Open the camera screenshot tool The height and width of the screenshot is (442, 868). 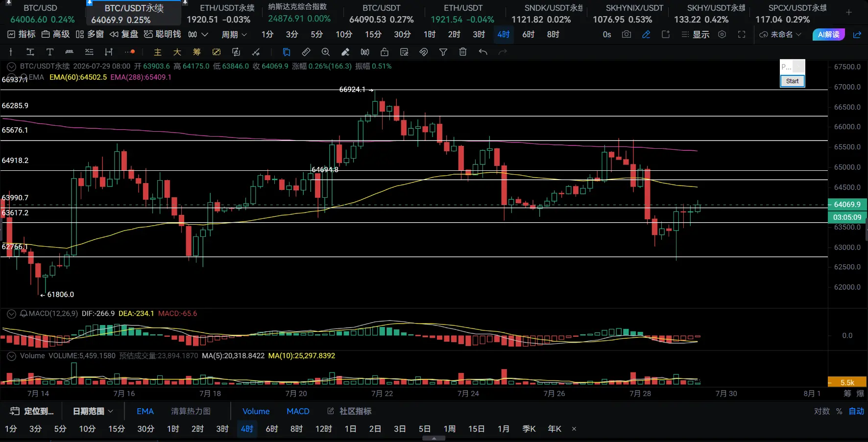point(626,34)
